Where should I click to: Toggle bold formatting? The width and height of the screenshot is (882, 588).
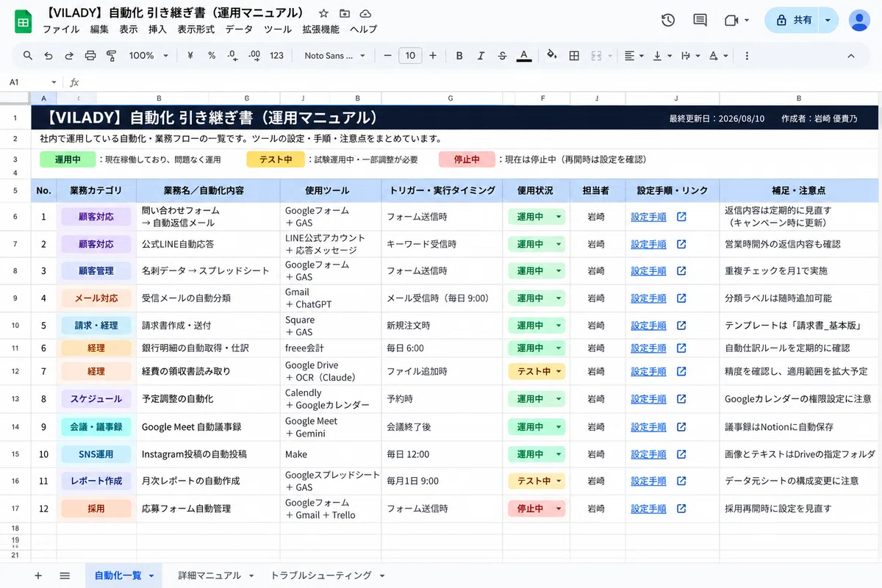(x=459, y=56)
